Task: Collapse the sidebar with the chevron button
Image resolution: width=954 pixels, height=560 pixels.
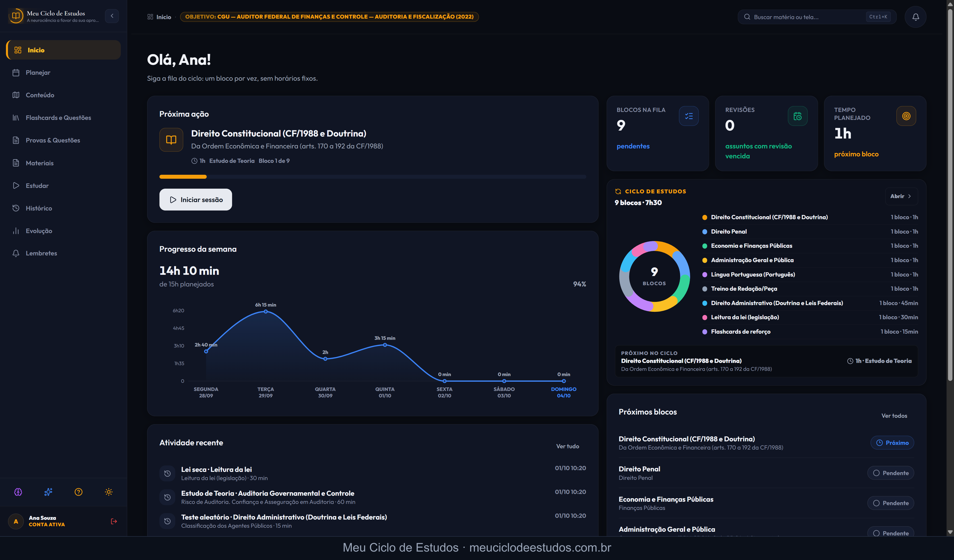Action: [x=112, y=16]
